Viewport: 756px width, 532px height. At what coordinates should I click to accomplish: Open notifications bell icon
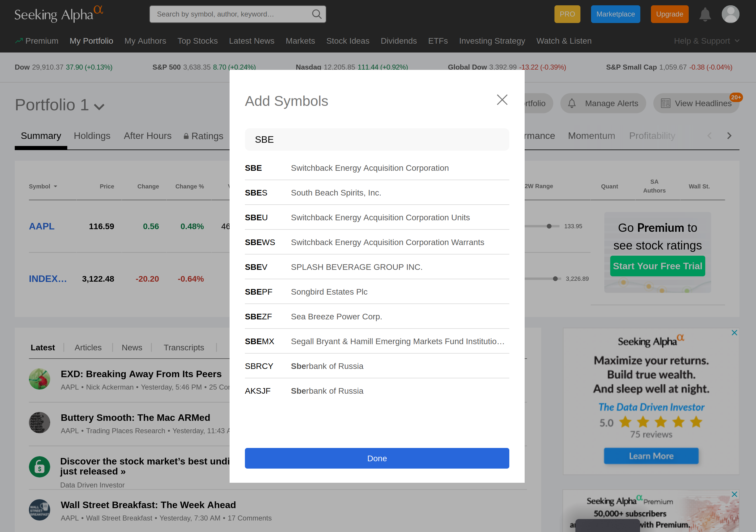tap(705, 14)
